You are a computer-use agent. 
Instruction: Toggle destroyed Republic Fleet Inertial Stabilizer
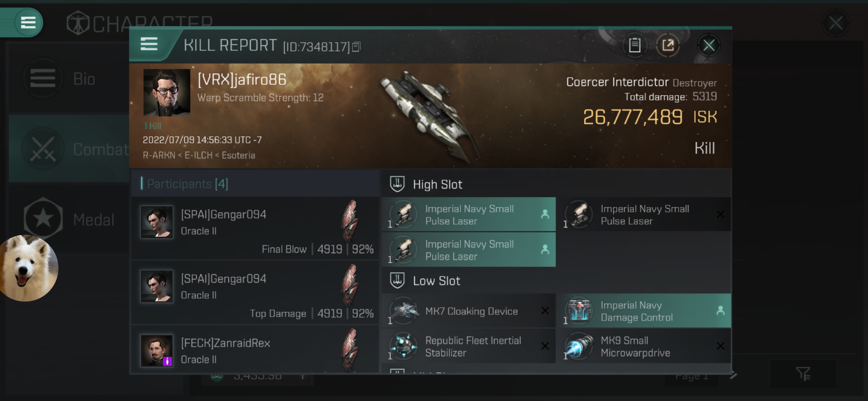tap(545, 346)
